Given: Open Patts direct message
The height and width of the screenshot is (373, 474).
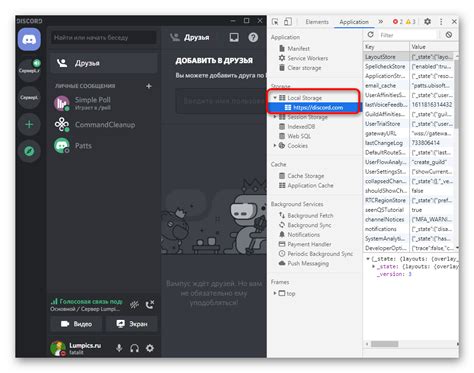Looking at the screenshot, I should pos(103,146).
